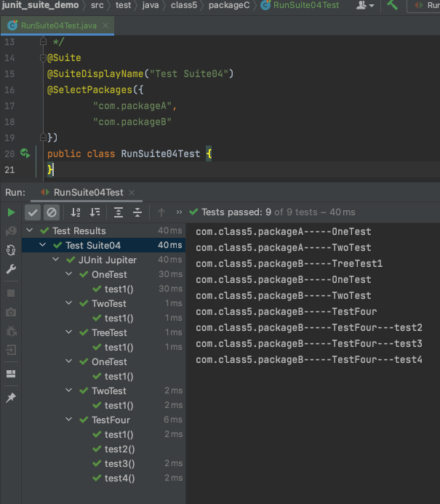Open the user account dropdown in top bar
The image size is (440, 504).
tap(365, 5)
